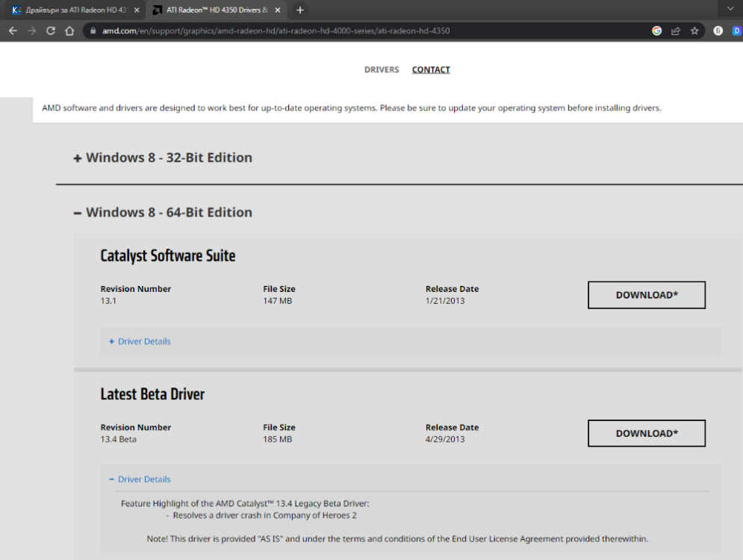The height and width of the screenshot is (560, 743).
Task: Click release date 1/21/2013
Action: [445, 301]
